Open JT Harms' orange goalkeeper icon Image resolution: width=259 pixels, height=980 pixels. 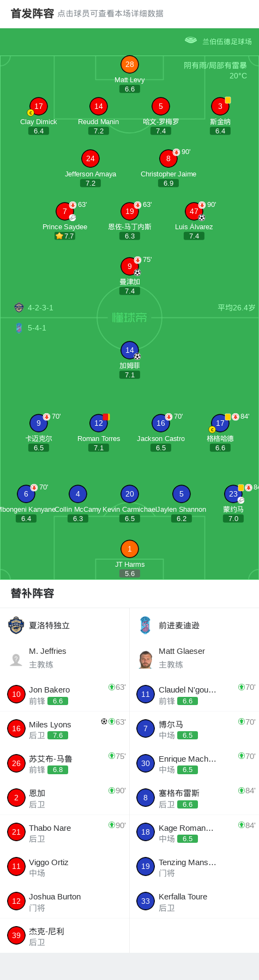pos(130,549)
